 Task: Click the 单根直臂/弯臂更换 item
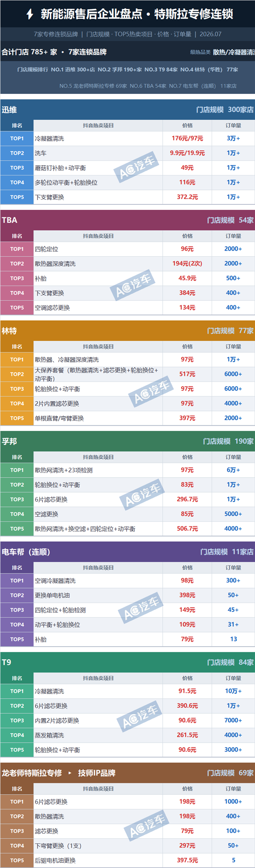[59, 418]
